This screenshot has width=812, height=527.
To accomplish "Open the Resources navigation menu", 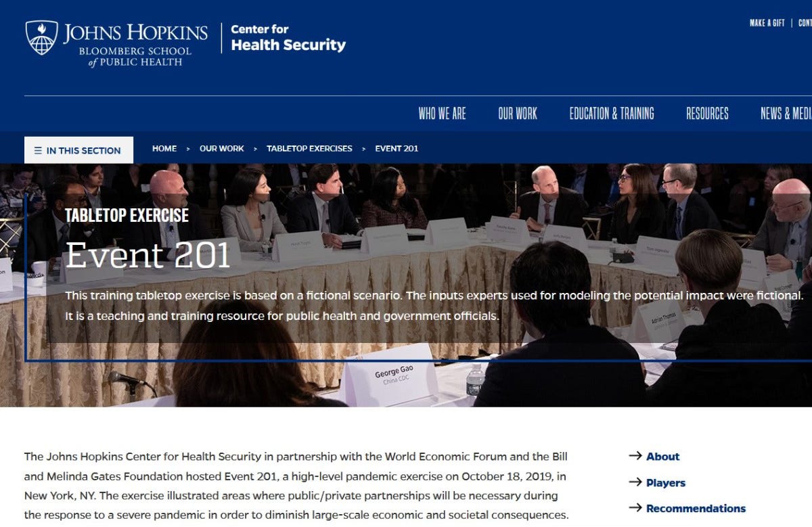I will 707,114.
